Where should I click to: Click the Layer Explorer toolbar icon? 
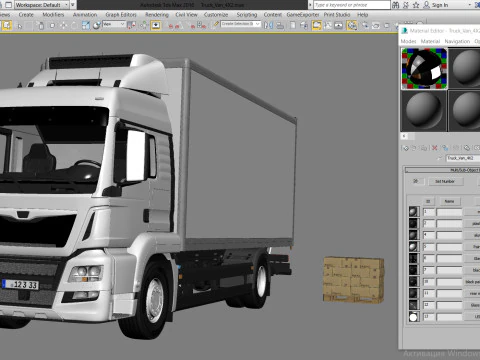point(304,25)
